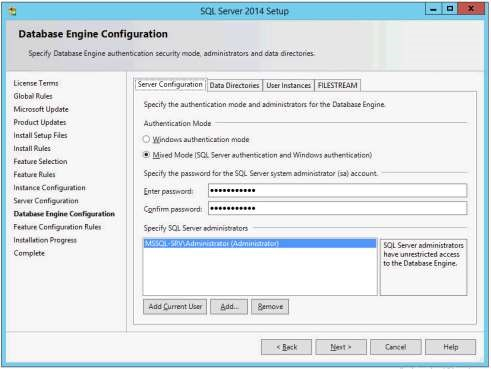Select MSSQL-SRV\Administrator in administrators list

coord(260,243)
